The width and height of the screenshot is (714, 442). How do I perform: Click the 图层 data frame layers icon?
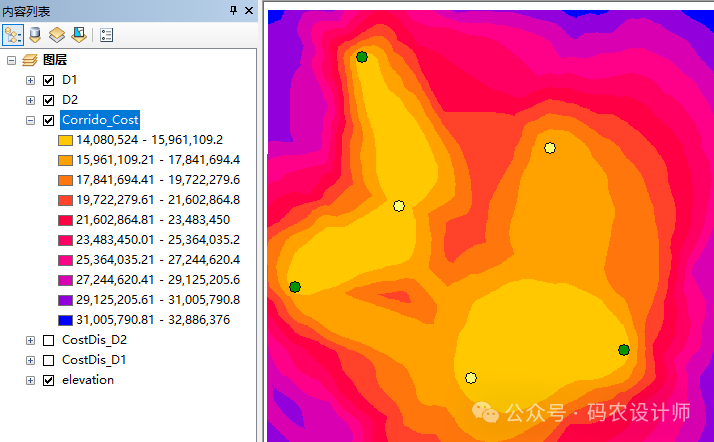(30, 60)
